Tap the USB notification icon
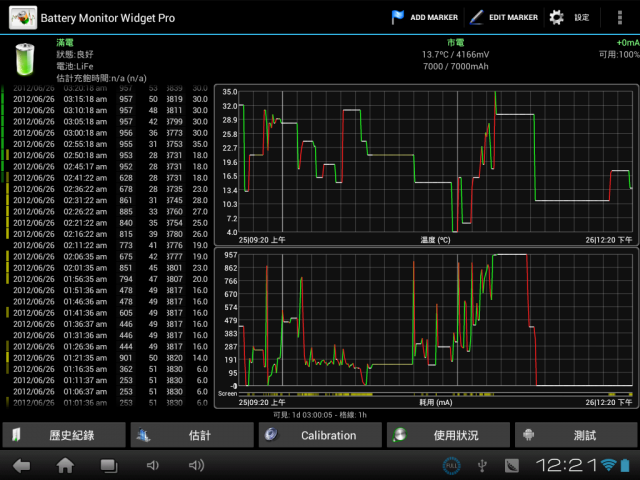The width and height of the screenshot is (640, 480). click(x=482, y=466)
